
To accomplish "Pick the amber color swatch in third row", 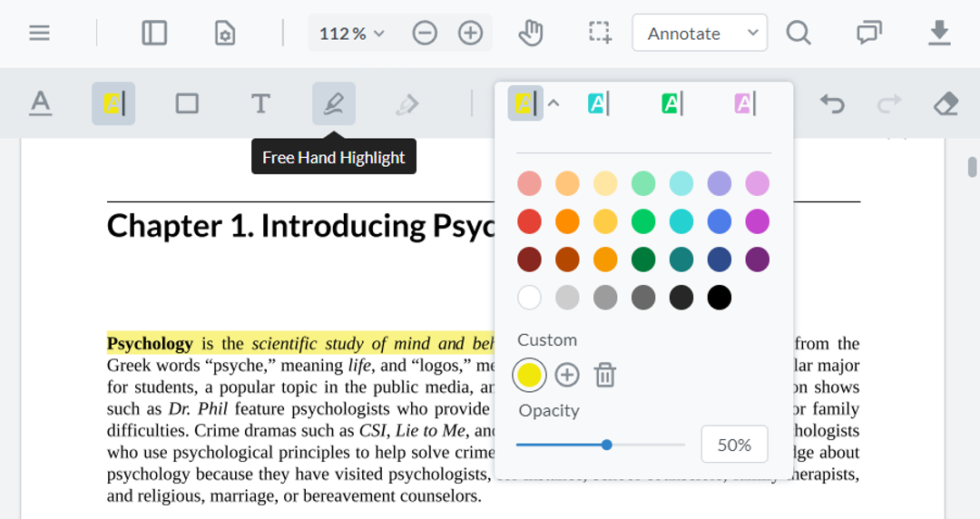I will (605, 259).
